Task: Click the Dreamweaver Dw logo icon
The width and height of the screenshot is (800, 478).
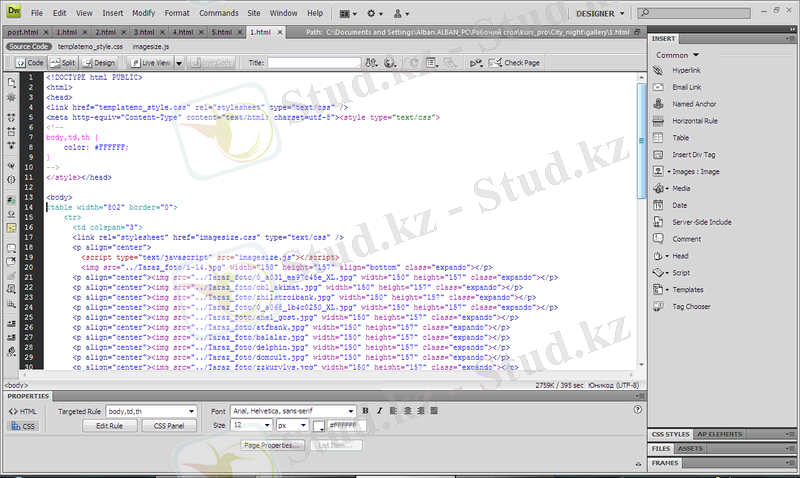Action: 14,12
